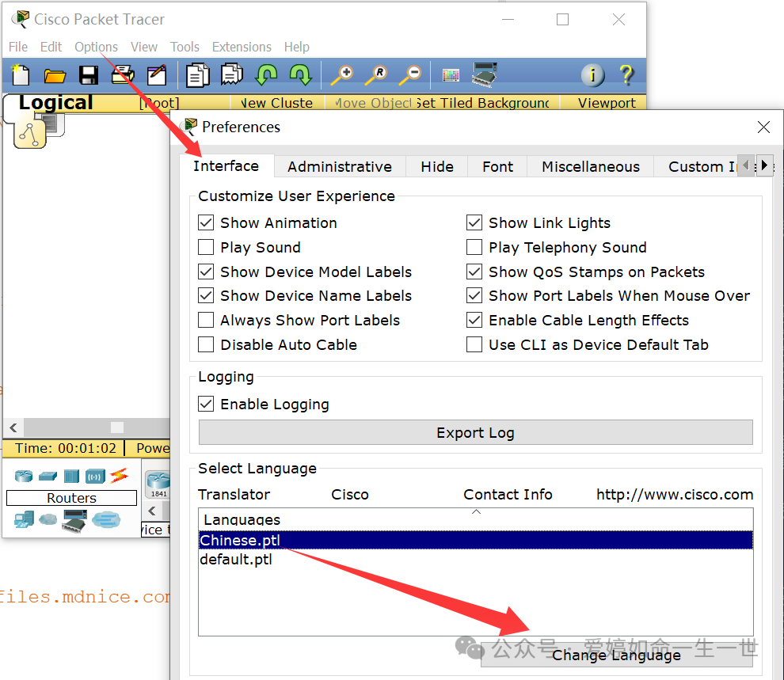Select the Custom Made Devices icon
Viewport: 784px width, 680px height.
(x=74, y=521)
